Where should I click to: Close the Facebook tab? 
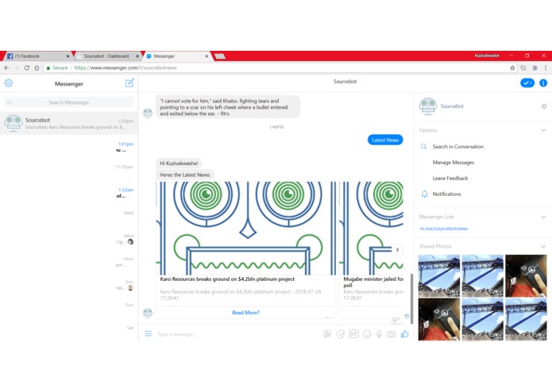pyautogui.click(x=68, y=56)
